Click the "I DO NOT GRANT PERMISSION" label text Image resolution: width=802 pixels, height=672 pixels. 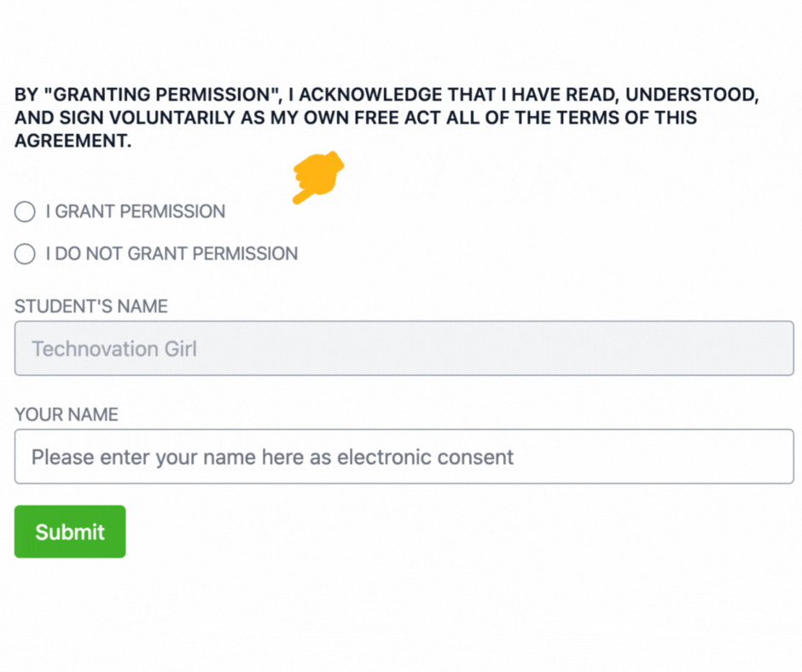tap(171, 253)
